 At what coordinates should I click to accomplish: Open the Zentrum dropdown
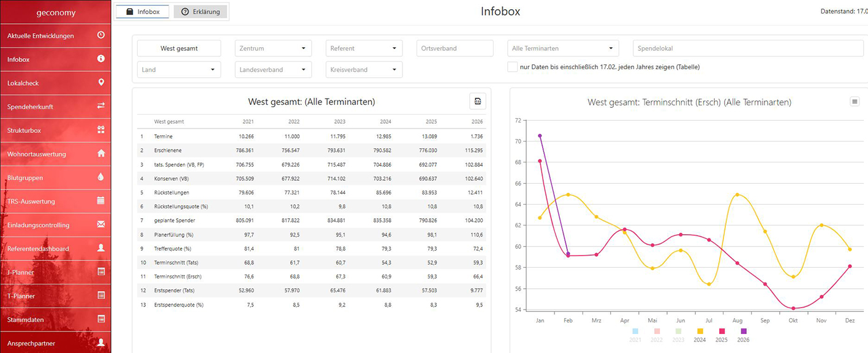(x=273, y=48)
